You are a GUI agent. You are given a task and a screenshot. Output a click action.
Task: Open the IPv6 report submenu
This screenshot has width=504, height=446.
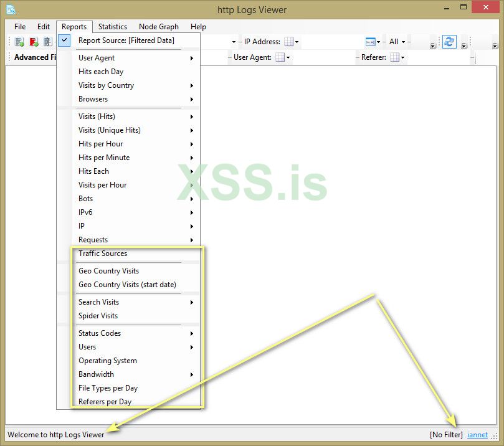128,212
